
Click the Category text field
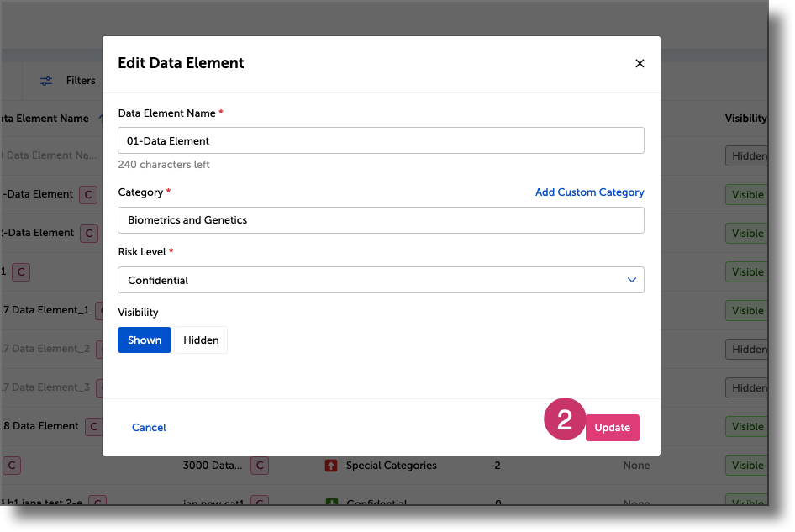[x=380, y=219]
